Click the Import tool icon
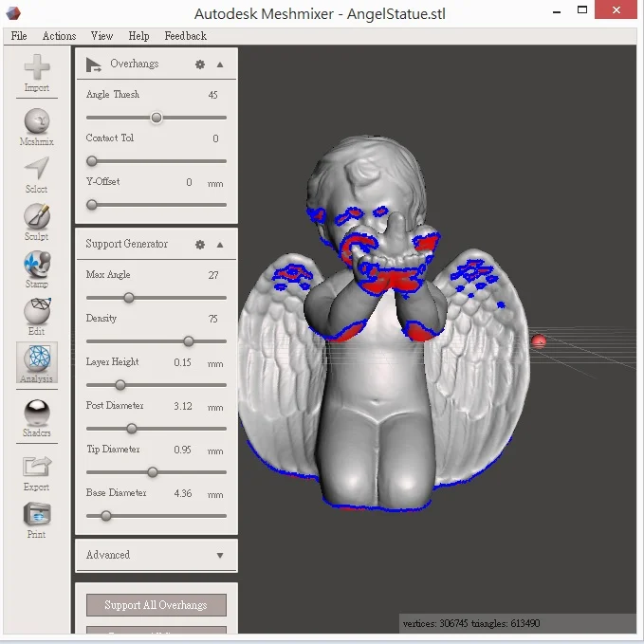The width and height of the screenshot is (644, 644). [37, 67]
